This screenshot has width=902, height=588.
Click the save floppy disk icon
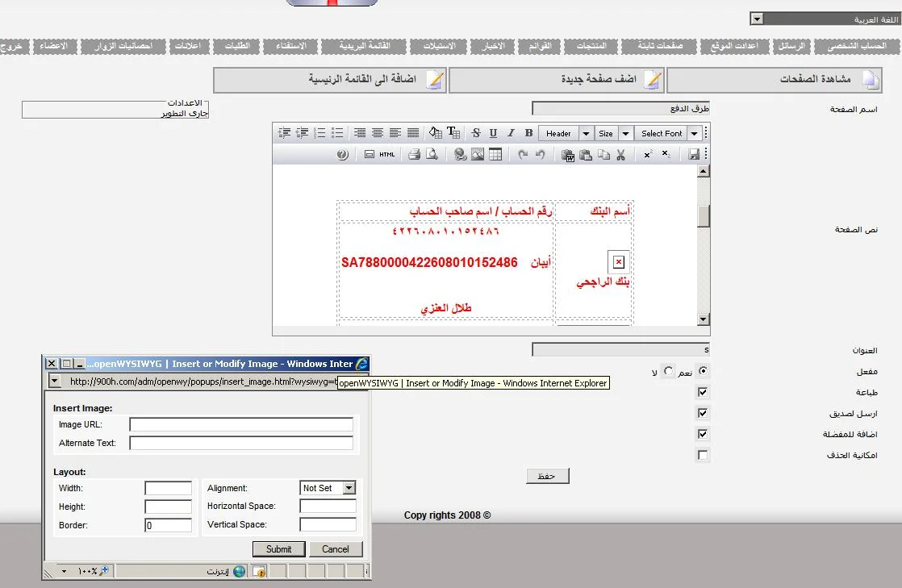click(693, 154)
